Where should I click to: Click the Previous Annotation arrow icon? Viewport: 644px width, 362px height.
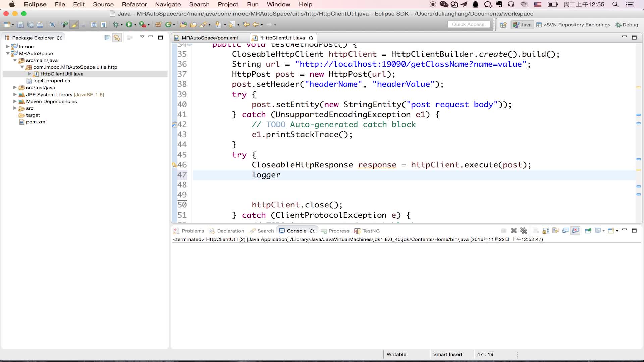pos(232,25)
